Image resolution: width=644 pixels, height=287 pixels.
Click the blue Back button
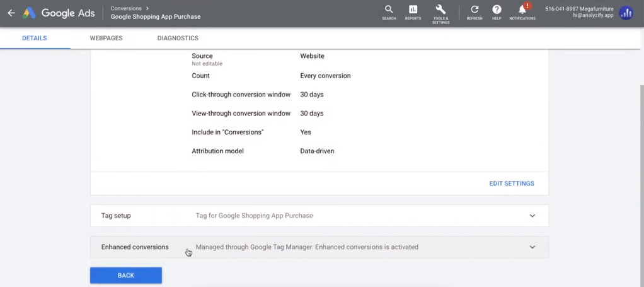click(125, 276)
